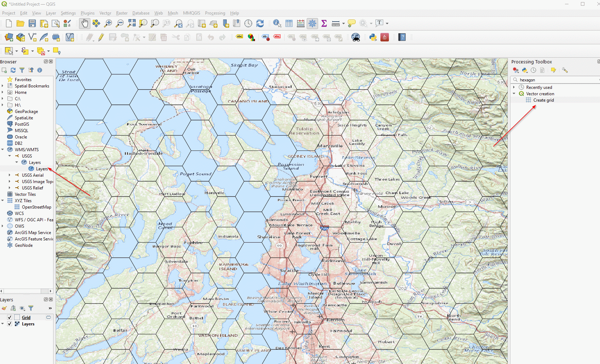Select GeoPackage in Browser panel
Image resolution: width=600 pixels, height=364 pixels.
click(26, 112)
